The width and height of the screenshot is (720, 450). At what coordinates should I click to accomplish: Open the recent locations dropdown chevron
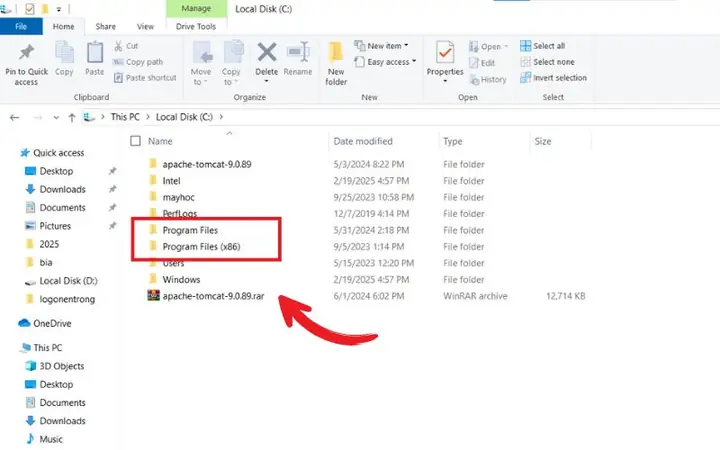tap(56, 118)
